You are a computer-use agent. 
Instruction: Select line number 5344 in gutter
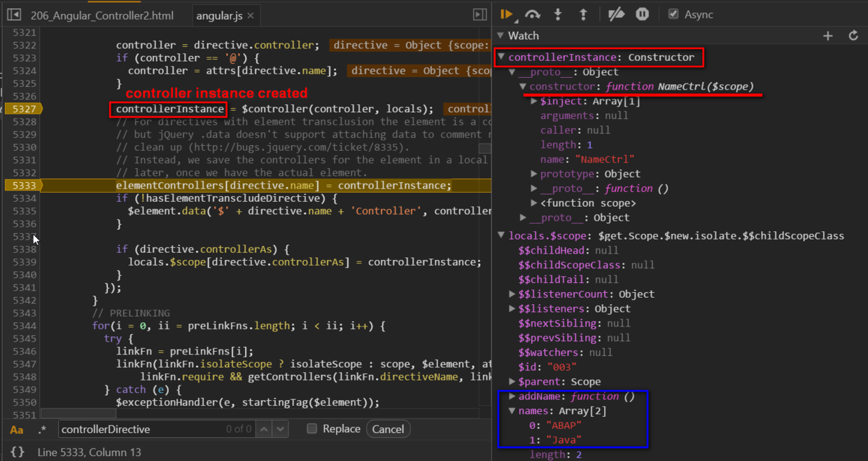pos(24,326)
